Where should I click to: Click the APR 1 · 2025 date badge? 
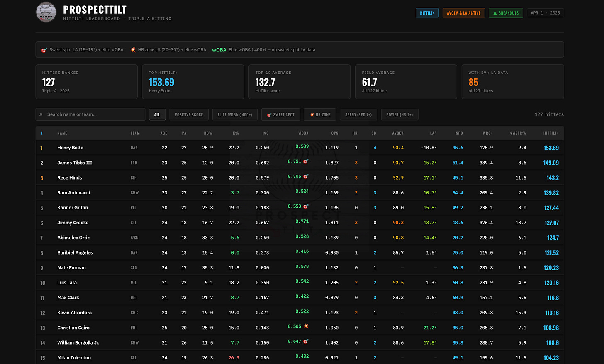click(545, 13)
